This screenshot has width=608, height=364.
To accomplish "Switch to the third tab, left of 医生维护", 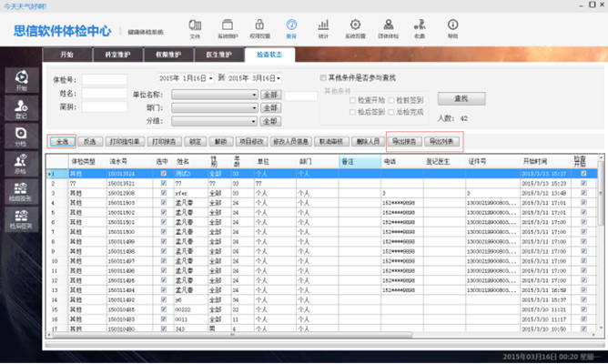I will [168, 55].
